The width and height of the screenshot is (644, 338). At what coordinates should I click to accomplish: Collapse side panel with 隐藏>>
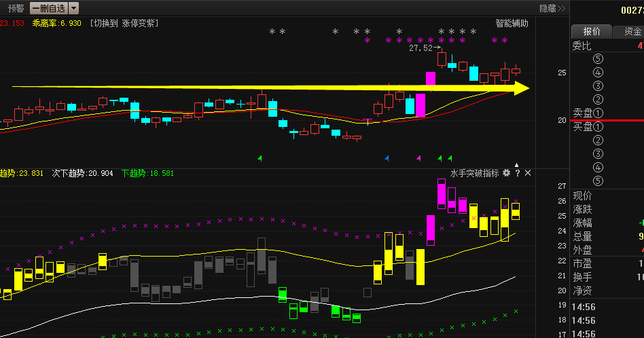pyautogui.click(x=552, y=8)
